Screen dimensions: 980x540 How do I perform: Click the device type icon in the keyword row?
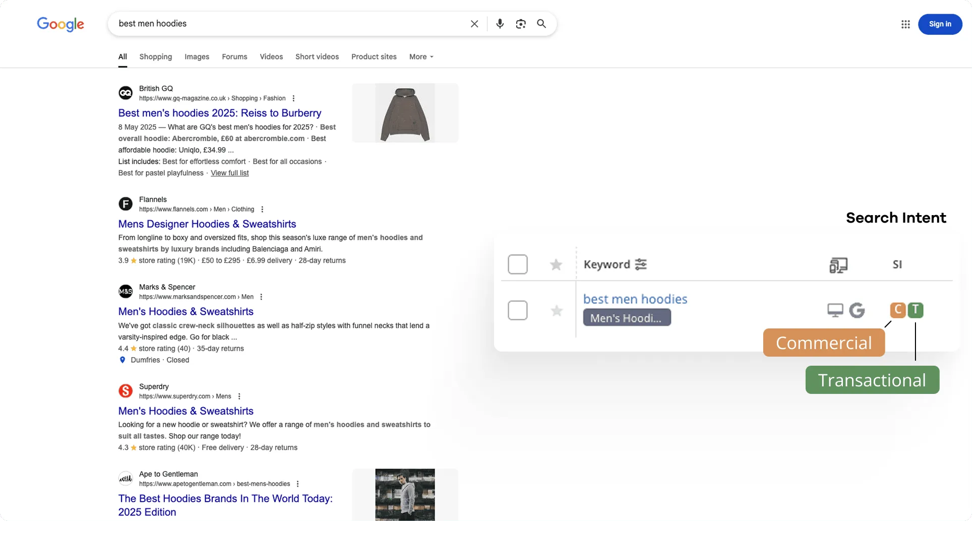pos(835,310)
